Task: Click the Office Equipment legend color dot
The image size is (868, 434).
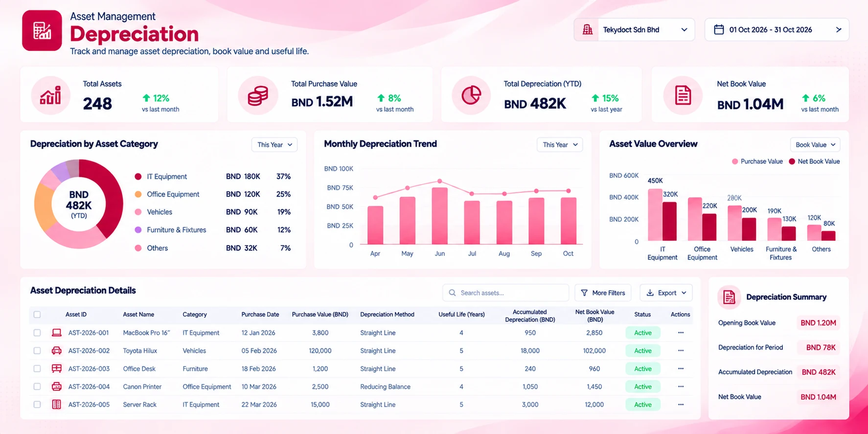Action: (x=138, y=194)
